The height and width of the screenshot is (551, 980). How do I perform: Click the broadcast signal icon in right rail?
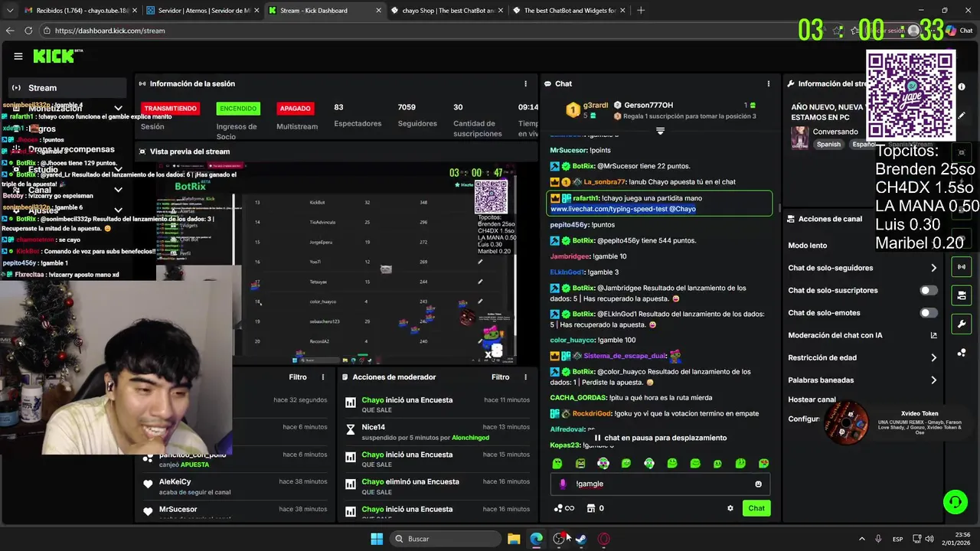962,267
